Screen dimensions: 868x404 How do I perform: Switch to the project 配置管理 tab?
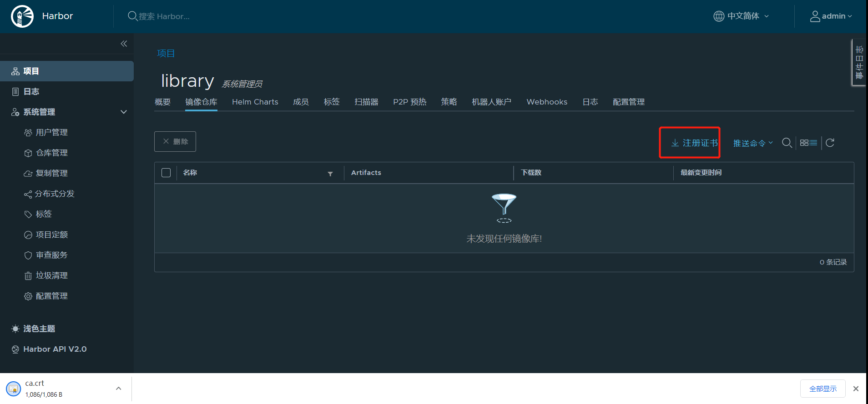point(629,102)
